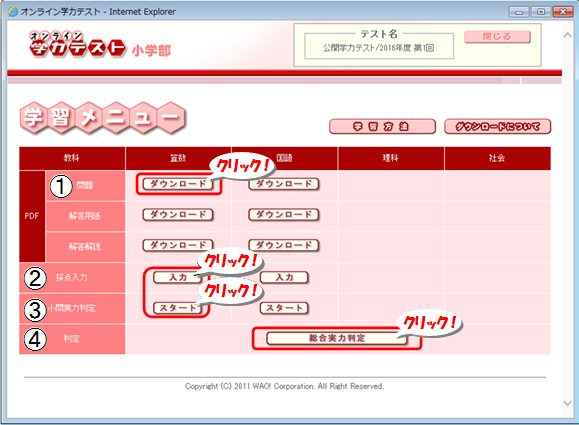The image size is (579, 425).
Task: Download the 国語 解答用紙 PDF
Action: (284, 215)
